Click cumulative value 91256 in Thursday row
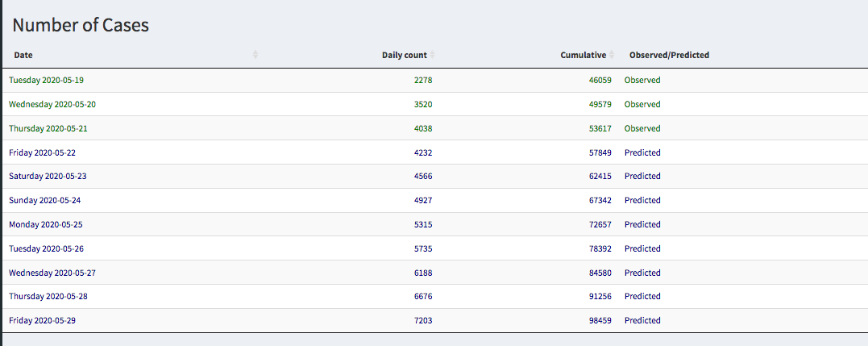 pos(600,297)
